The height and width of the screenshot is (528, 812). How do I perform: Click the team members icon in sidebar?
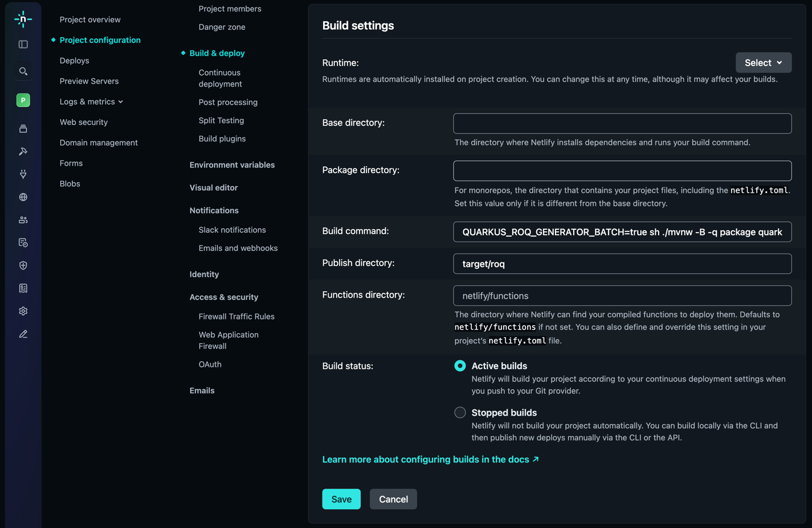23,220
